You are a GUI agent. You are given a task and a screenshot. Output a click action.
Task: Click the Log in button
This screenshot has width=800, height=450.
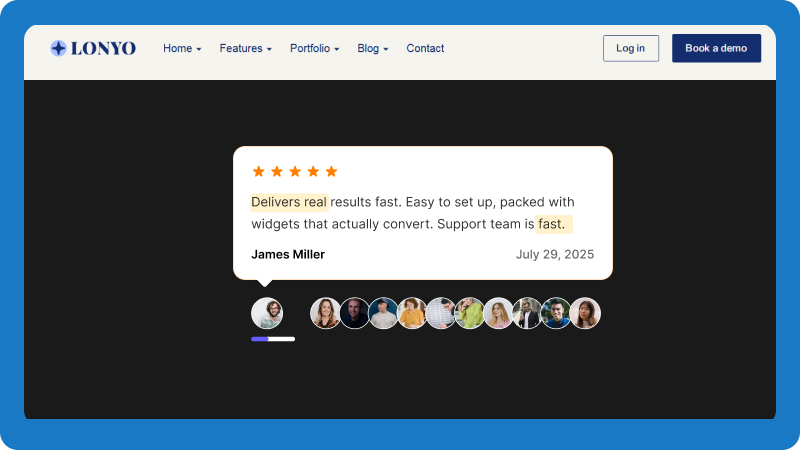[x=630, y=48]
